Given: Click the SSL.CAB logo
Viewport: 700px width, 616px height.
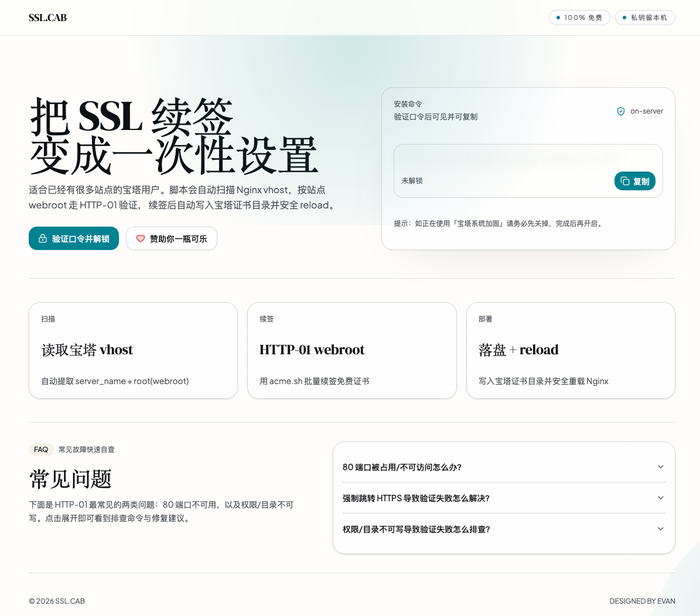Looking at the screenshot, I should click(47, 18).
